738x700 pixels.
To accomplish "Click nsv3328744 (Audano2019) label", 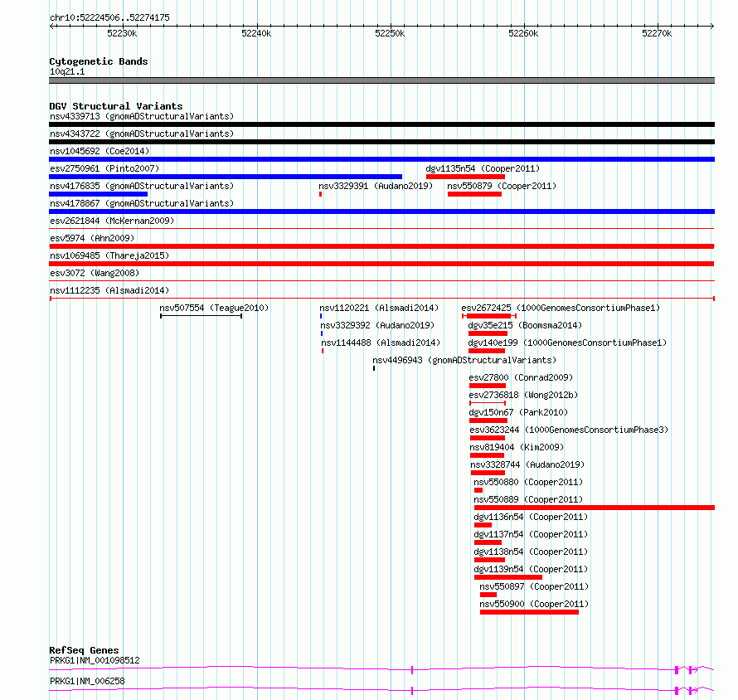I will [527, 464].
